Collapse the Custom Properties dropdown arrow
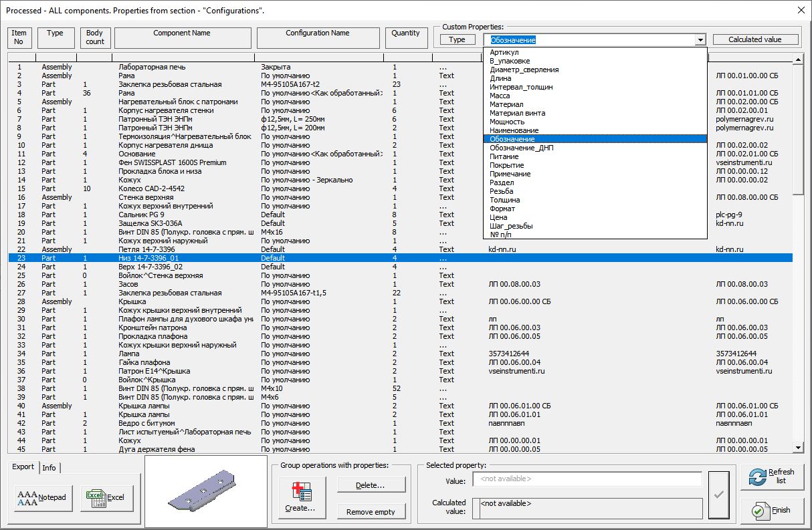 (x=700, y=40)
